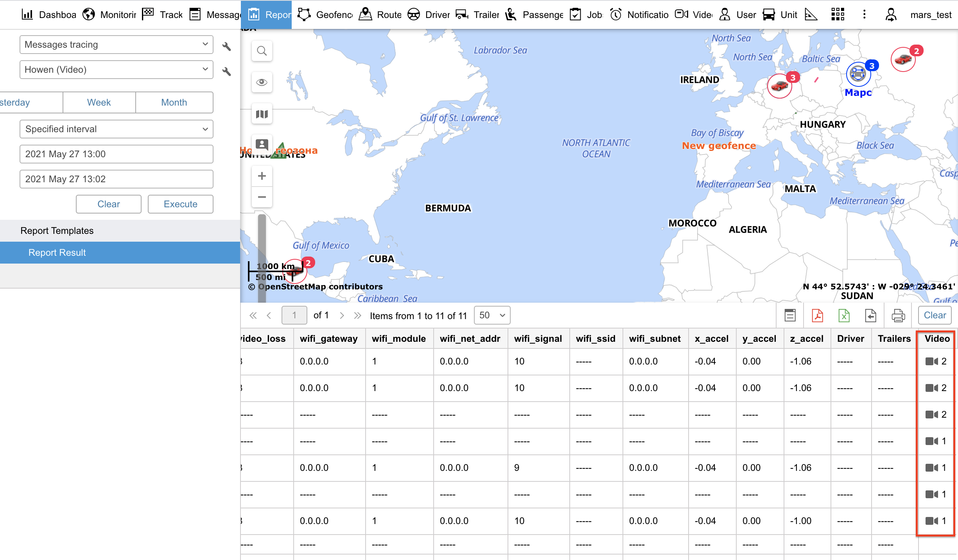Select the Week interval button
This screenshot has height=560, width=958.
99,102
